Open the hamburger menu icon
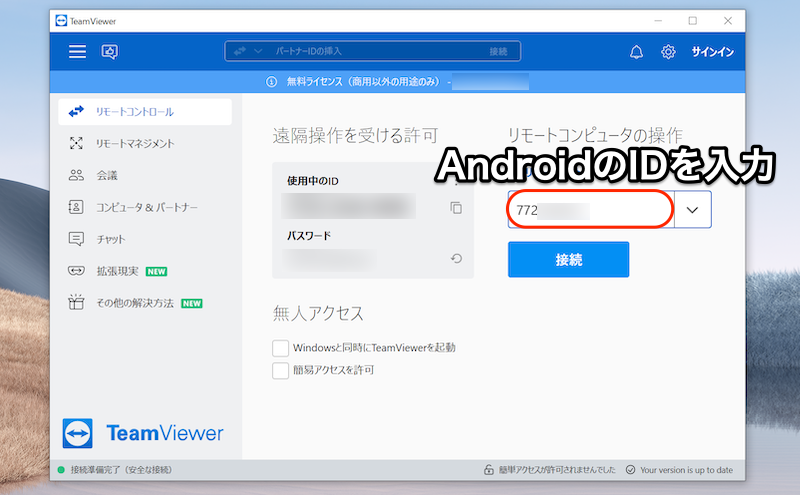This screenshot has width=800, height=495. (77, 51)
